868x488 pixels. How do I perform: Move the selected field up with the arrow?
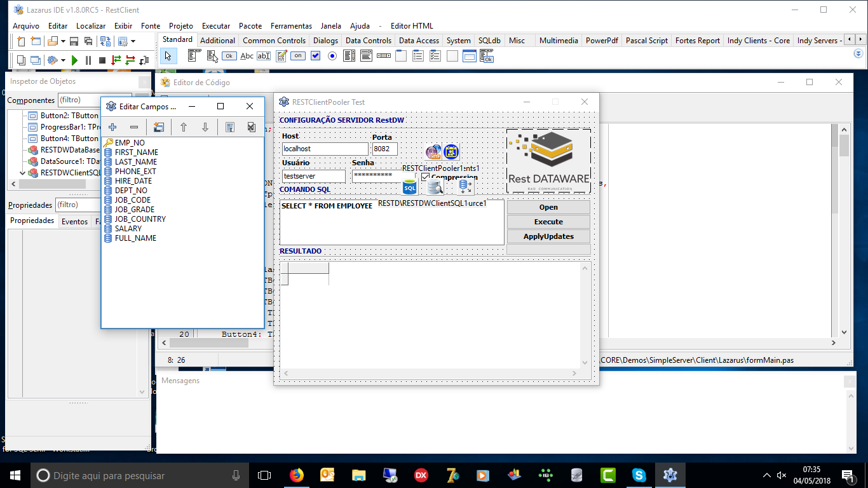[184, 127]
